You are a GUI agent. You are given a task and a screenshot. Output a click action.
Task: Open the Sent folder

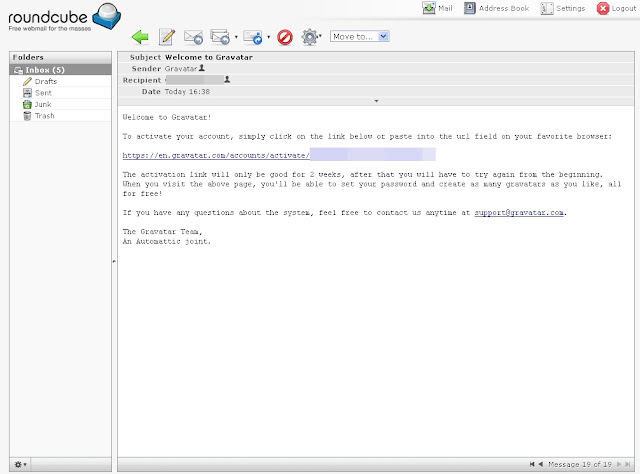60,93
